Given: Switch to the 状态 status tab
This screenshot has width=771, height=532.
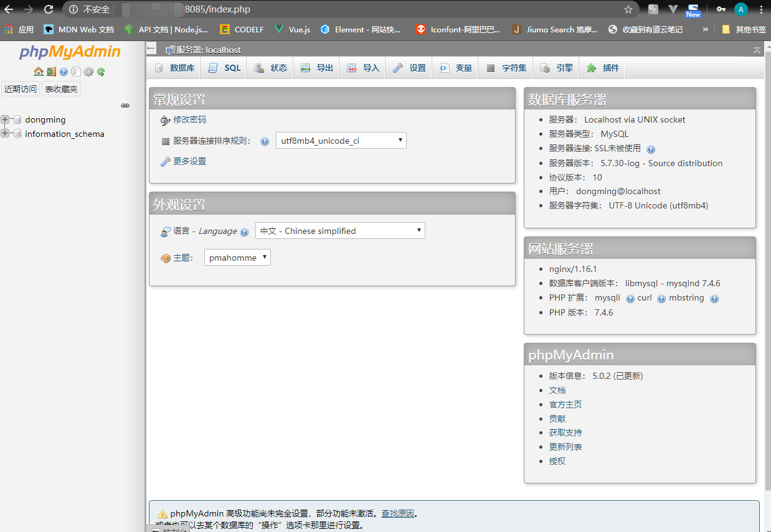Looking at the screenshot, I should pos(270,67).
